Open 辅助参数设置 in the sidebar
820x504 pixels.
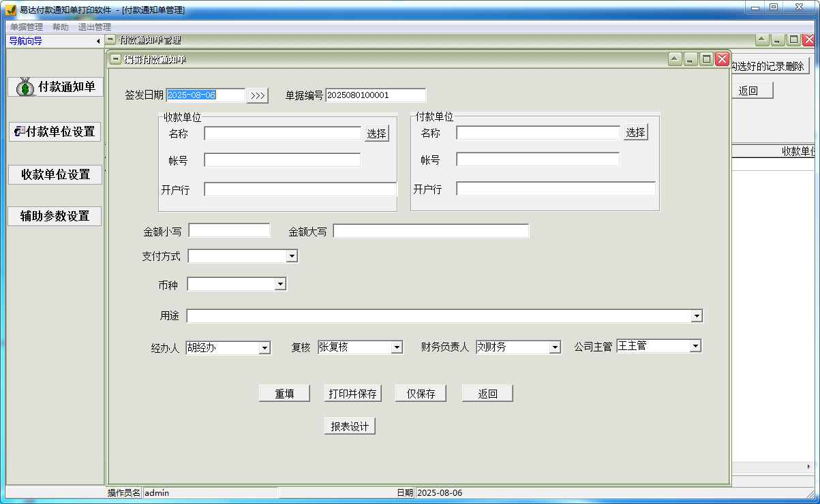(55, 216)
